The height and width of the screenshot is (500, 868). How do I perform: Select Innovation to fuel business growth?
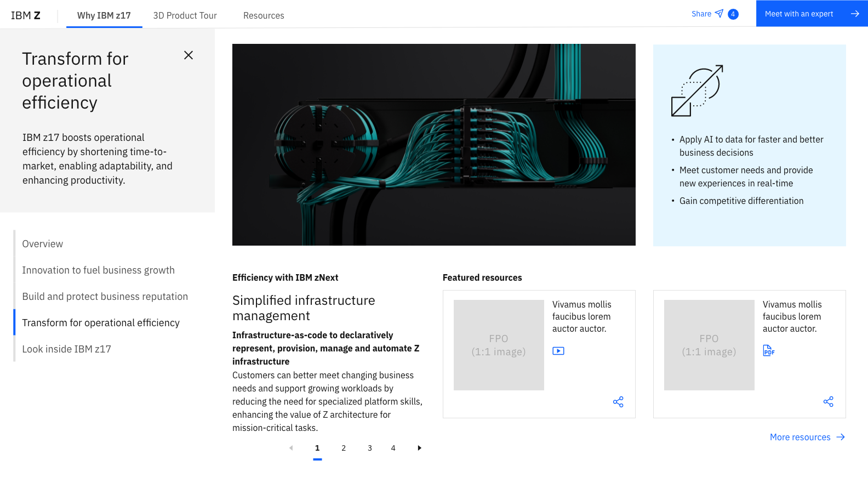(x=99, y=270)
